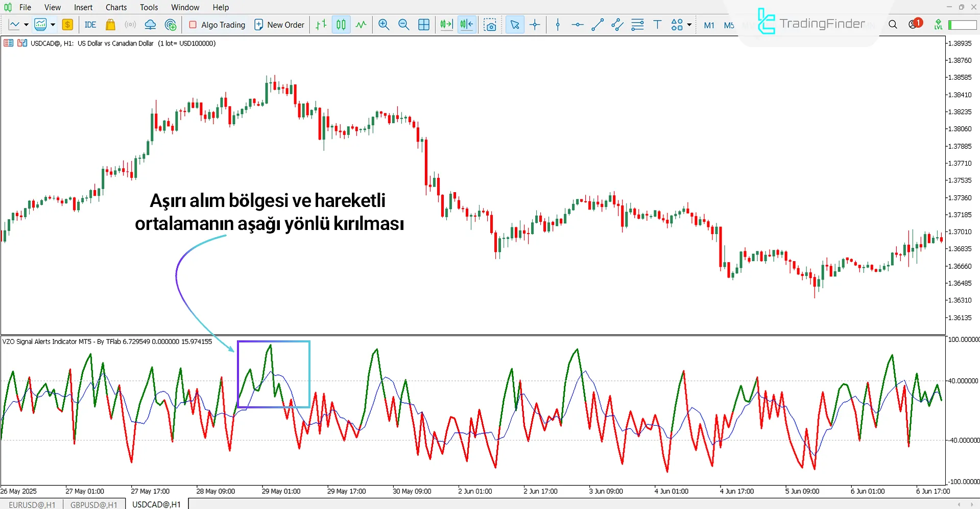Image resolution: width=980 pixels, height=509 pixels.
Task: Toggle Algo Trading on
Action: tap(217, 25)
